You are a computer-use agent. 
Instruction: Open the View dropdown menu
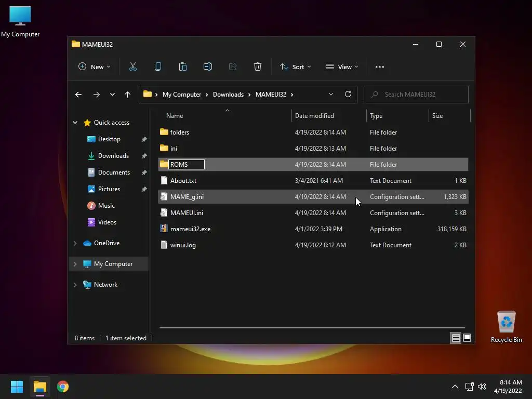(342, 67)
